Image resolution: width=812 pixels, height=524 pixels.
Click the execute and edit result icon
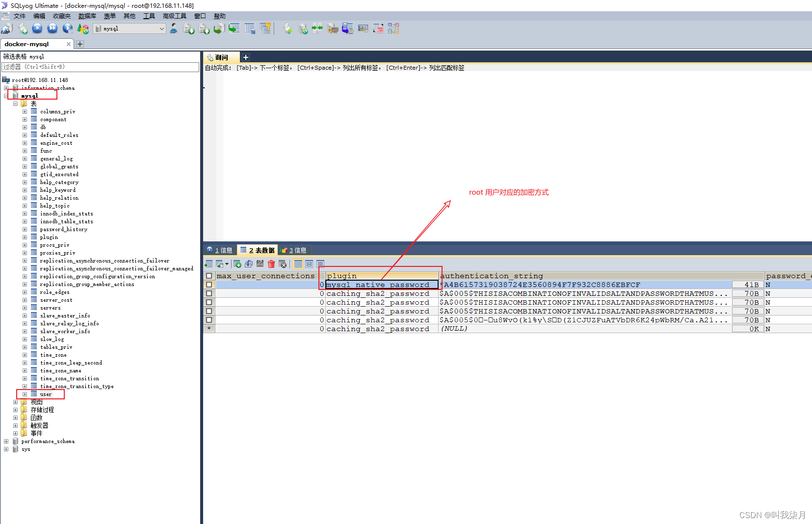pos(68,28)
